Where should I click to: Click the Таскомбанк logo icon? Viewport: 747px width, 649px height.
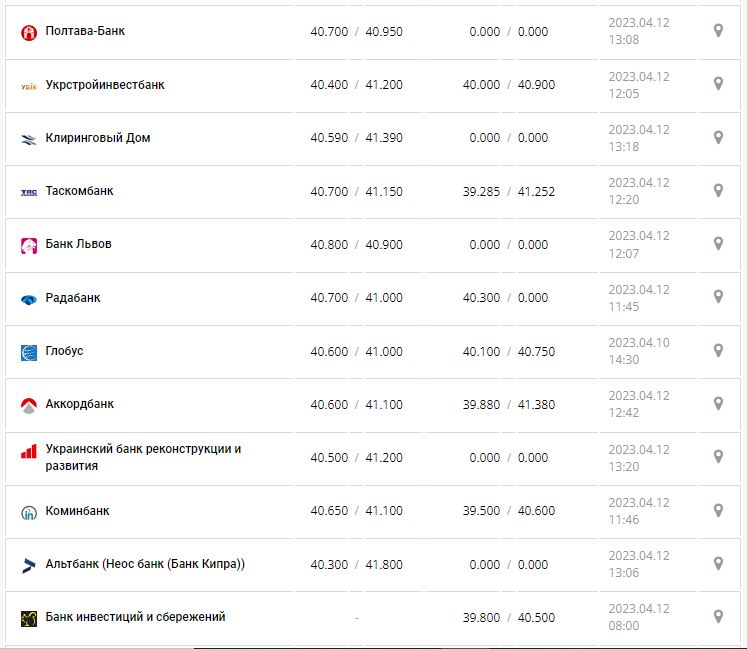click(x=28, y=192)
